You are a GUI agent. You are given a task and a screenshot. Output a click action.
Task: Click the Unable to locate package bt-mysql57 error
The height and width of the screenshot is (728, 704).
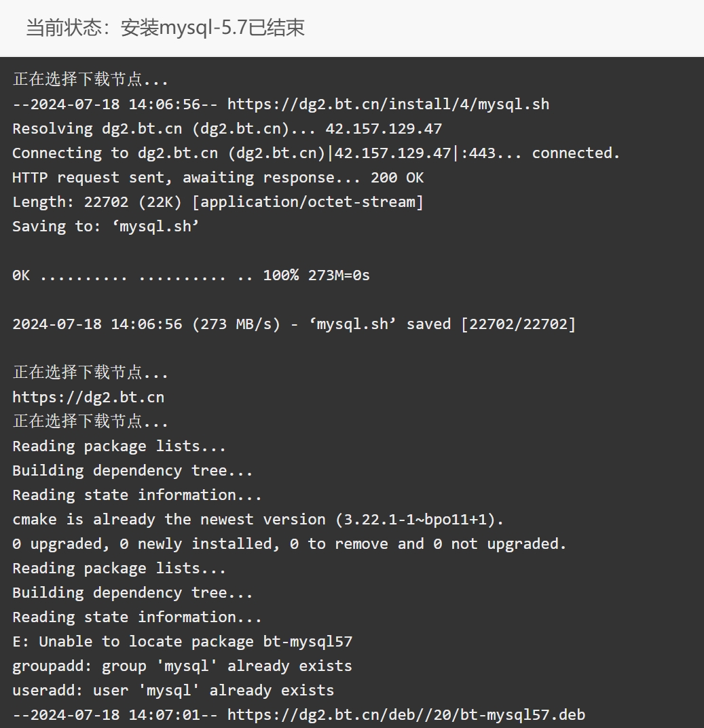point(182,641)
